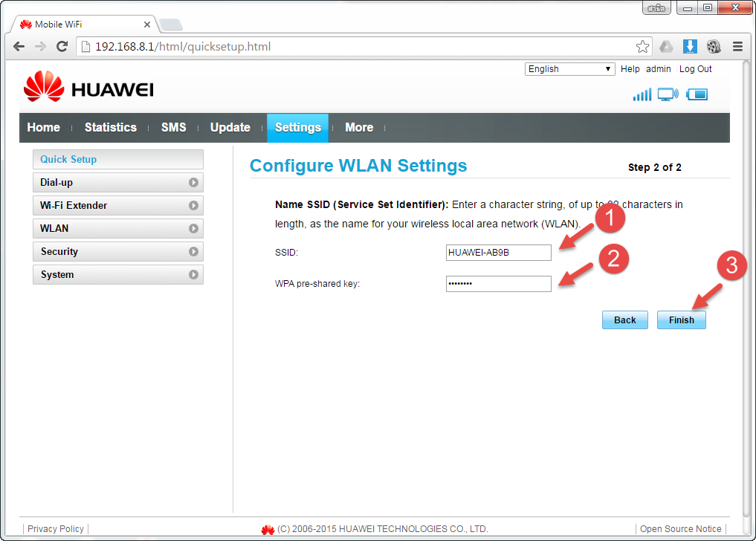This screenshot has height=541, width=756.
Task: Click the Log Out link
Action: tap(695, 69)
